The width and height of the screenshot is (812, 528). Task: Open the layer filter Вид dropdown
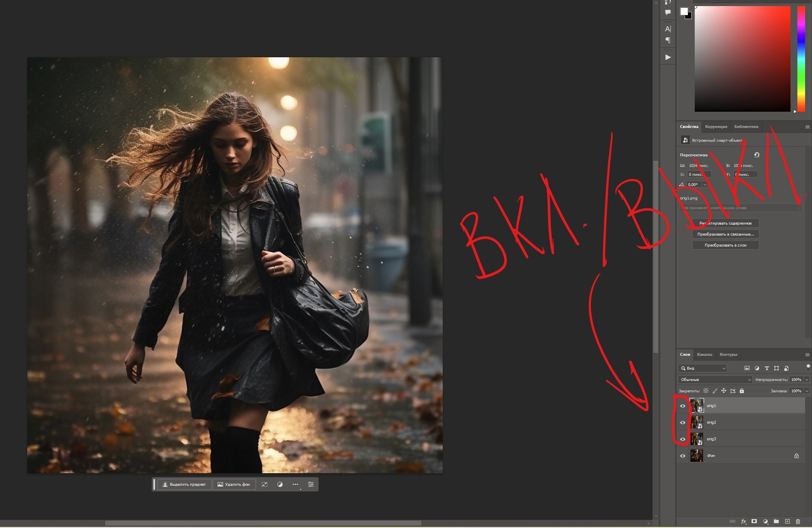coord(703,368)
